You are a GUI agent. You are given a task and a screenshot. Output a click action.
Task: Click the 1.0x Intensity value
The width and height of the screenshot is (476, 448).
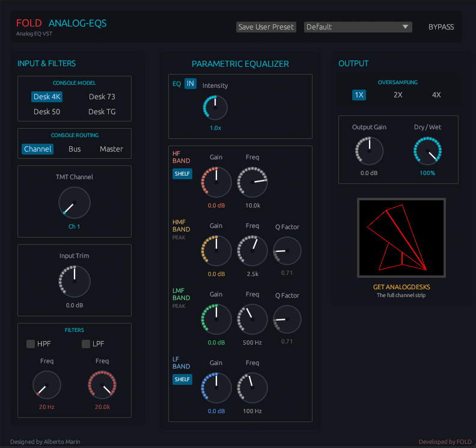click(215, 128)
